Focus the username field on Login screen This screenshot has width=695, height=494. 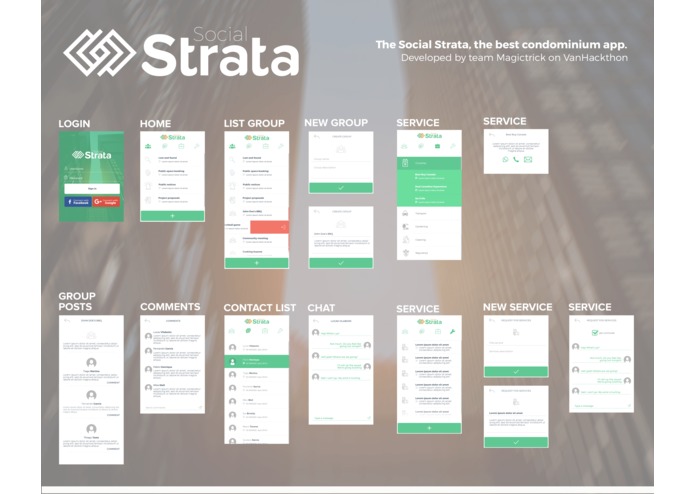point(92,169)
